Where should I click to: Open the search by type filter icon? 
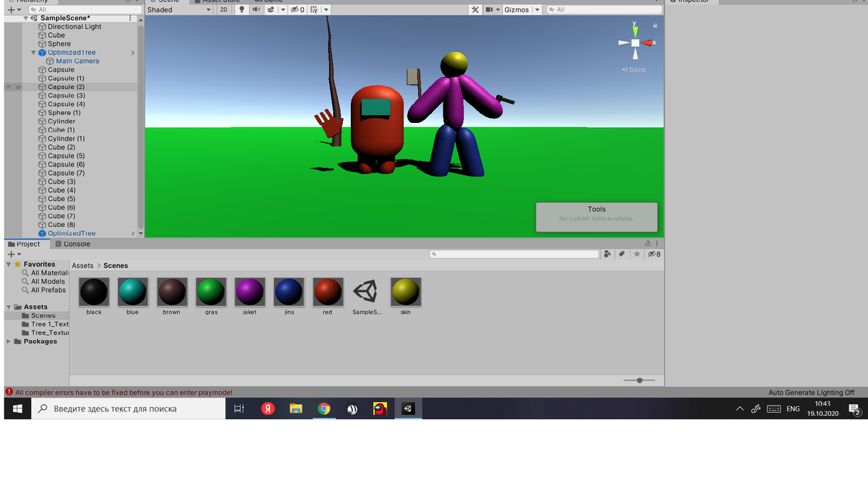(608, 254)
